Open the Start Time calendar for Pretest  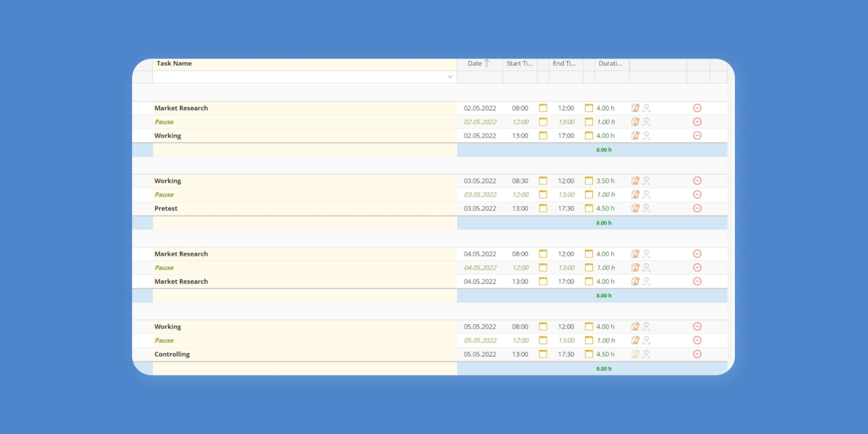pyautogui.click(x=543, y=208)
